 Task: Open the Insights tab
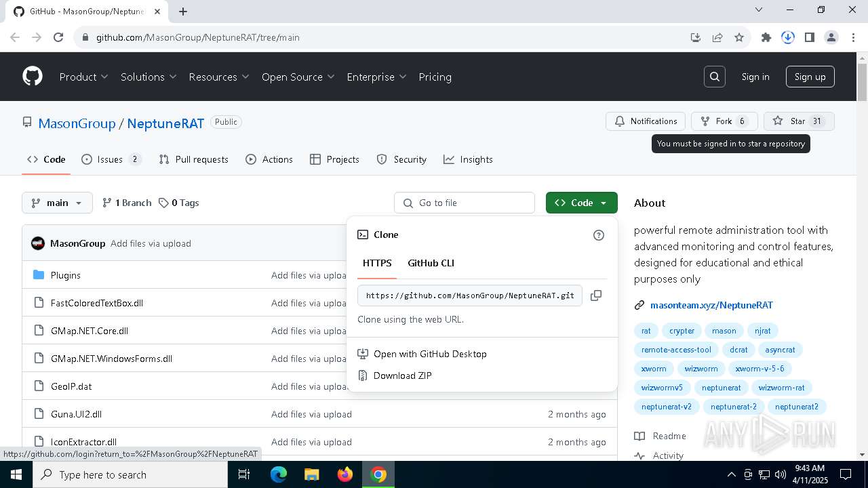click(x=468, y=159)
